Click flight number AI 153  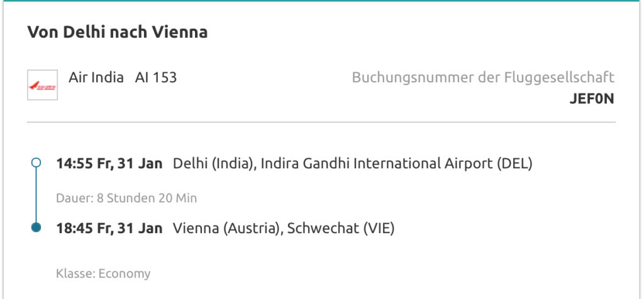pos(156,78)
